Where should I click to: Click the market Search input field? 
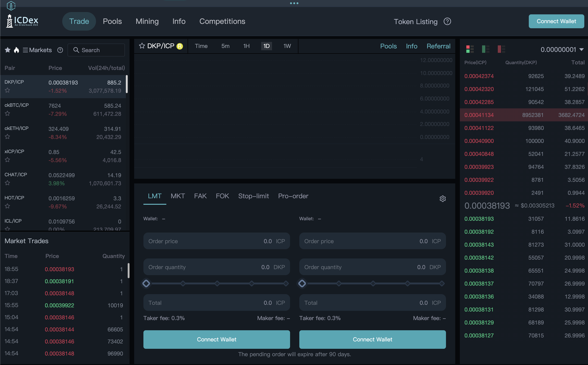(96, 50)
